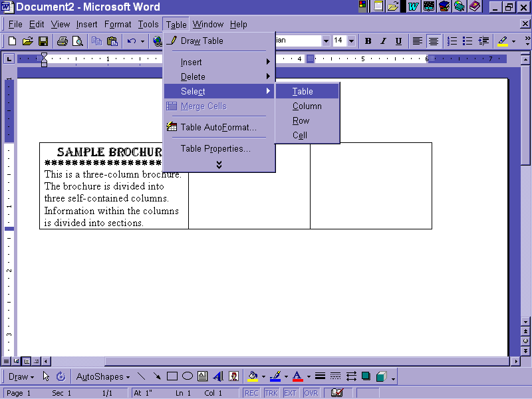
Task: Click the Text Box tool
Action: pyautogui.click(x=203, y=376)
